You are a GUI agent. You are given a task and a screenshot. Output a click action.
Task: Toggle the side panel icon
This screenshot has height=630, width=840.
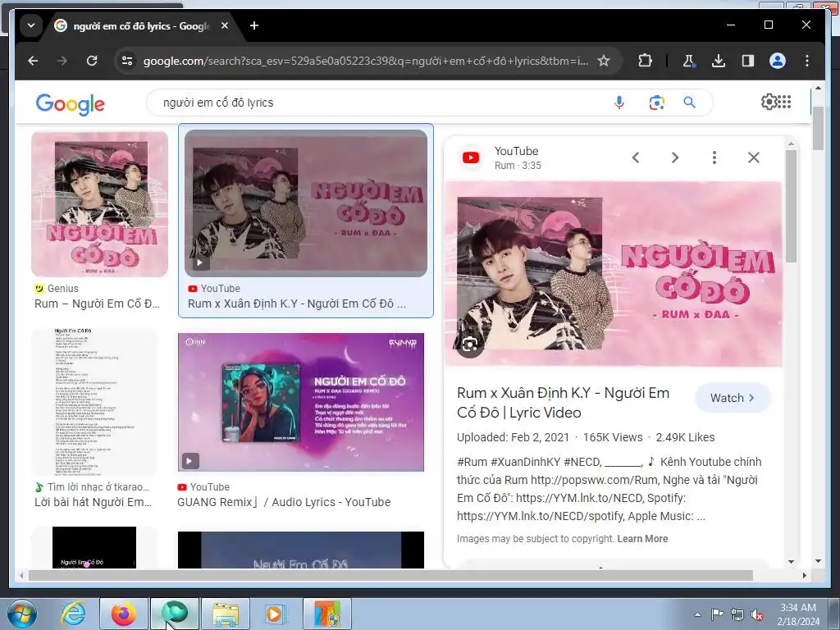click(x=748, y=61)
